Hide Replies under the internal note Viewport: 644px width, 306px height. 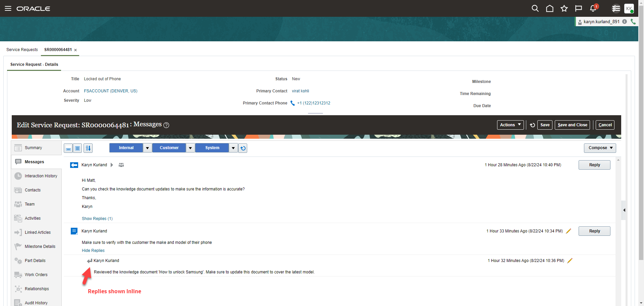click(93, 251)
